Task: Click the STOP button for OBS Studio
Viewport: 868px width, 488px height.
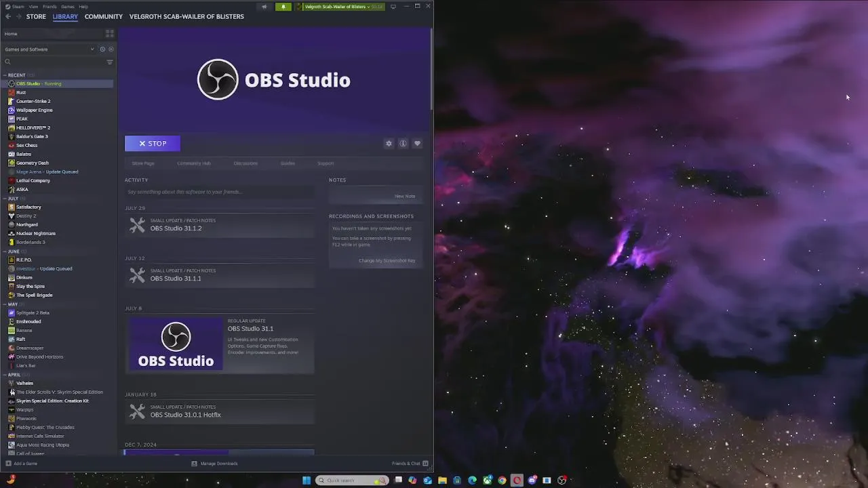Action: (x=153, y=144)
